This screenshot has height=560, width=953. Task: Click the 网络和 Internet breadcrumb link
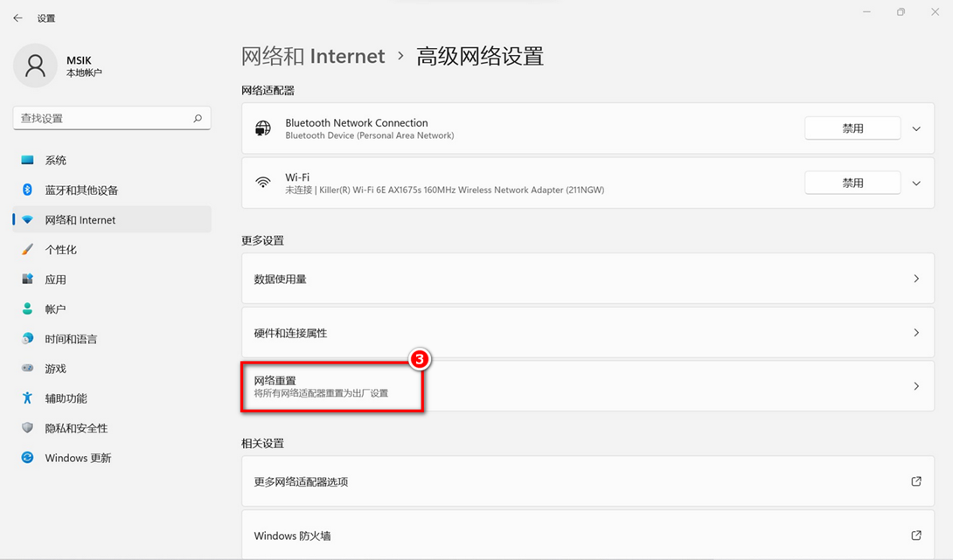pyautogui.click(x=313, y=57)
